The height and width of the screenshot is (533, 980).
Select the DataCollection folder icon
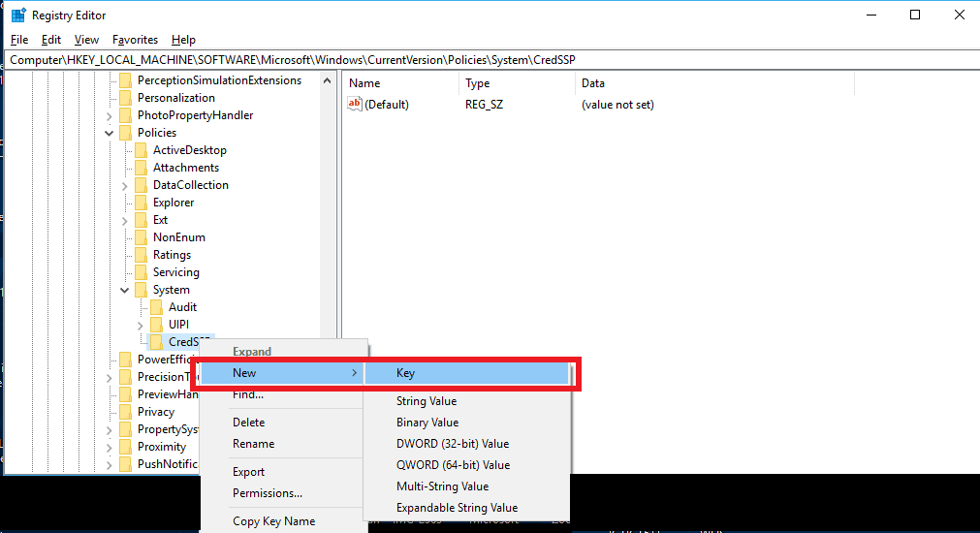coord(142,186)
